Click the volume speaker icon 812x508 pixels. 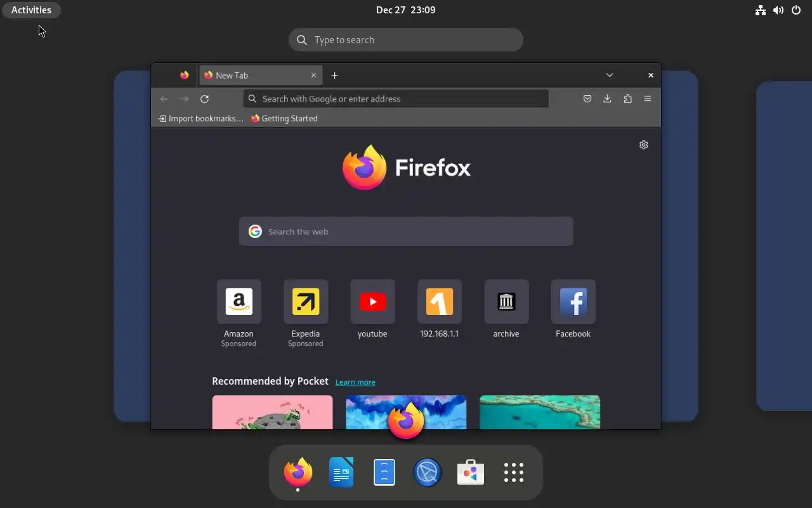tap(778, 10)
